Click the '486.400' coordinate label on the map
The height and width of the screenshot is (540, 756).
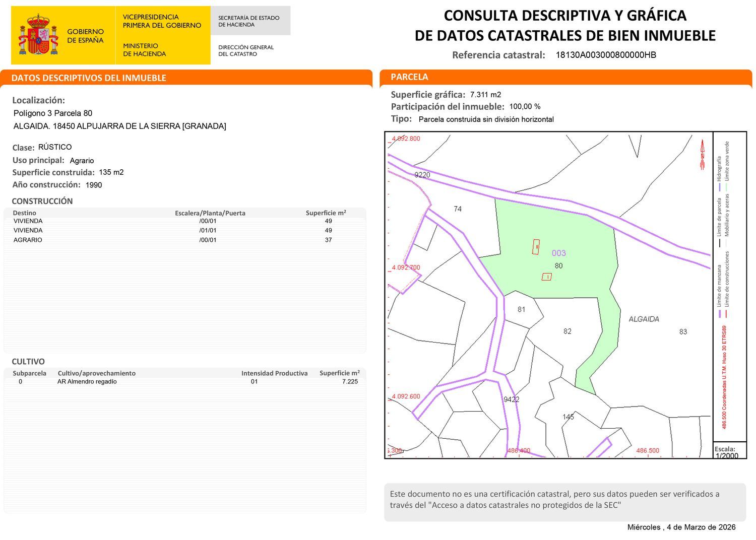[x=518, y=451]
